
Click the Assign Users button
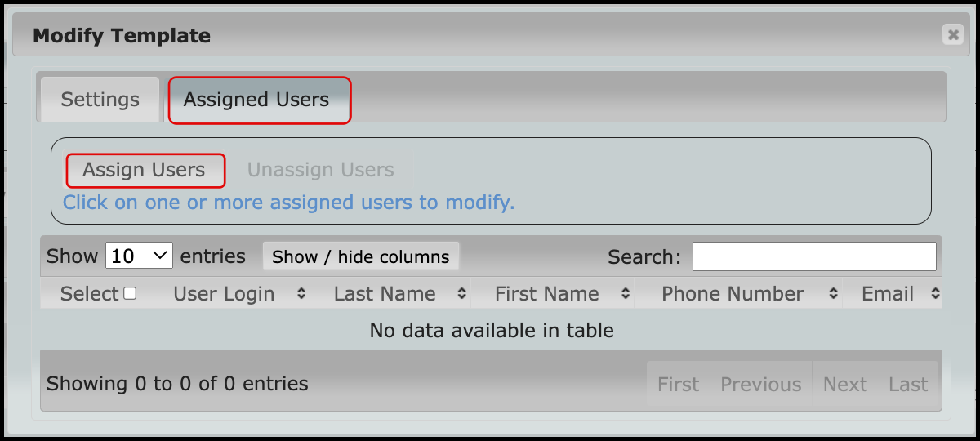coord(144,170)
